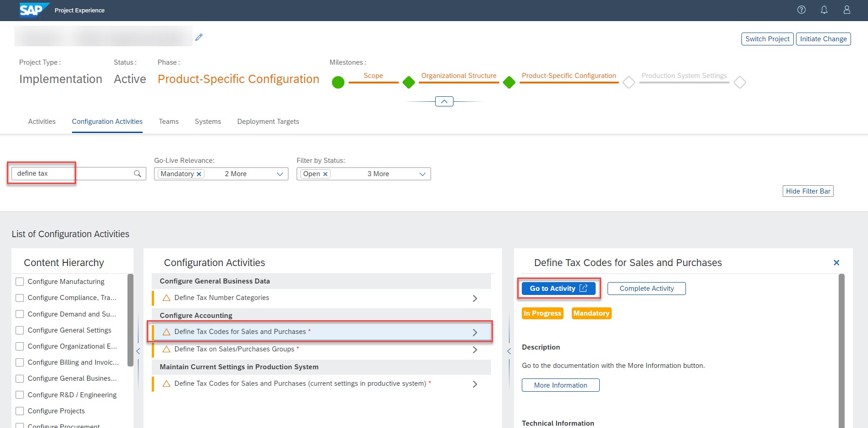Collapse the Content Hierarchy panel arrow
The height and width of the screenshot is (428, 868).
coord(138,351)
